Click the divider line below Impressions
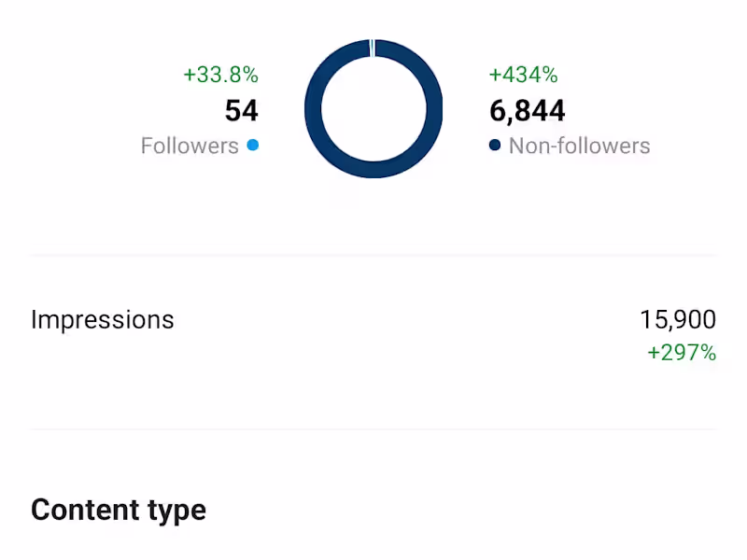747x560 pixels. (373, 429)
